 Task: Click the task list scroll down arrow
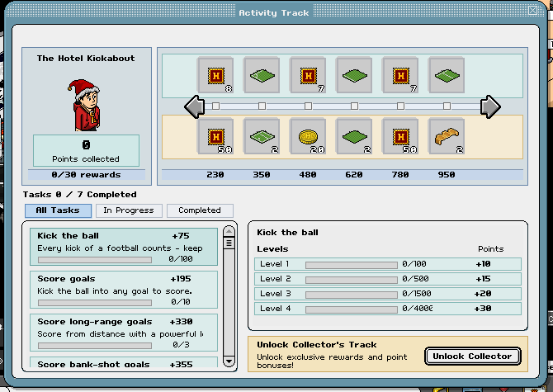229,361
